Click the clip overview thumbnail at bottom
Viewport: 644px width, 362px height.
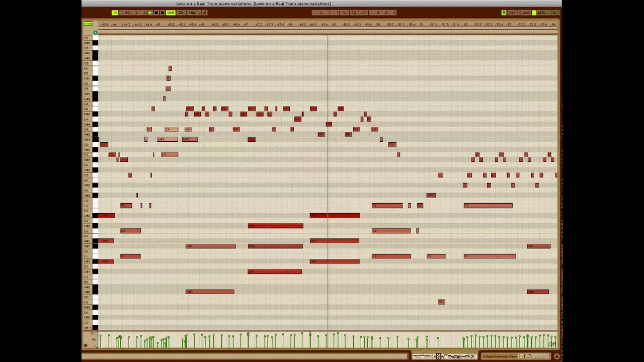(444, 356)
